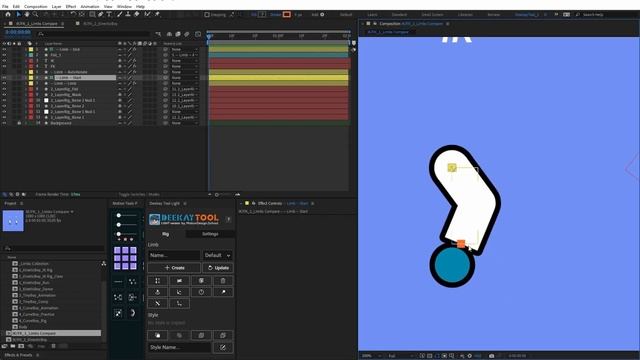640x360 pixels.
Task: Open the Layer menu
Action: pos(56,7)
